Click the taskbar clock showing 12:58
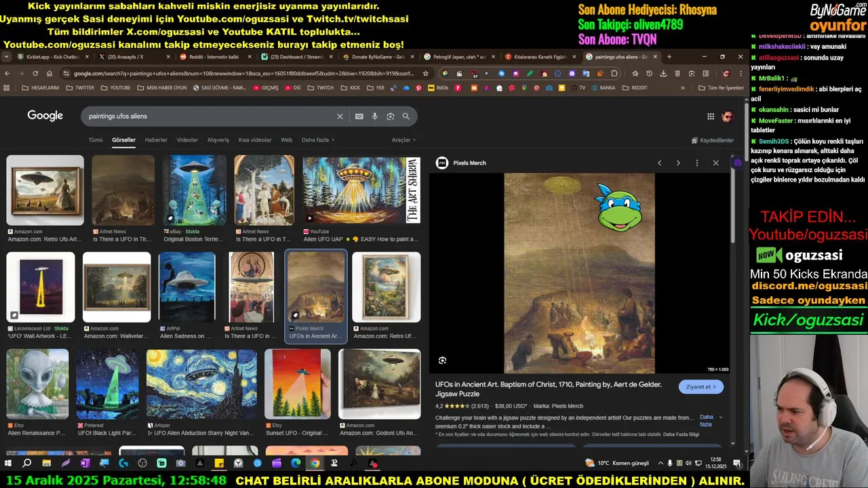 (715, 464)
